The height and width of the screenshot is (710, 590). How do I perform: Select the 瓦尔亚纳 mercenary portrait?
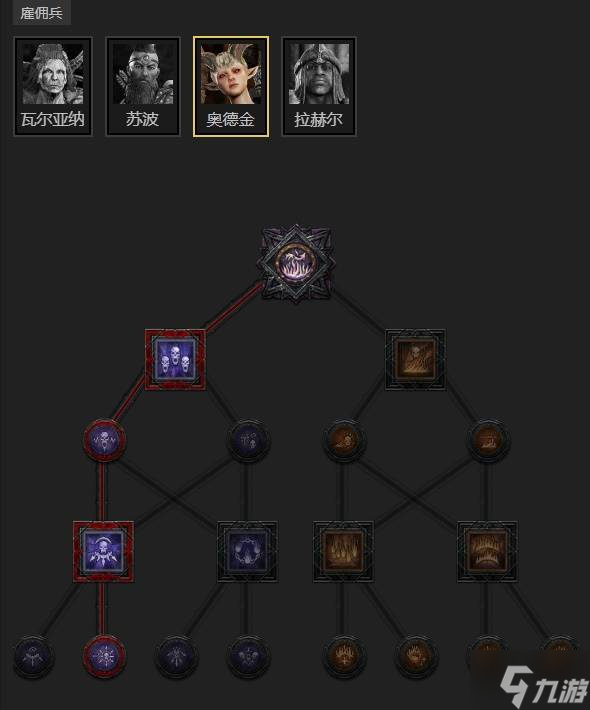[53, 86]
